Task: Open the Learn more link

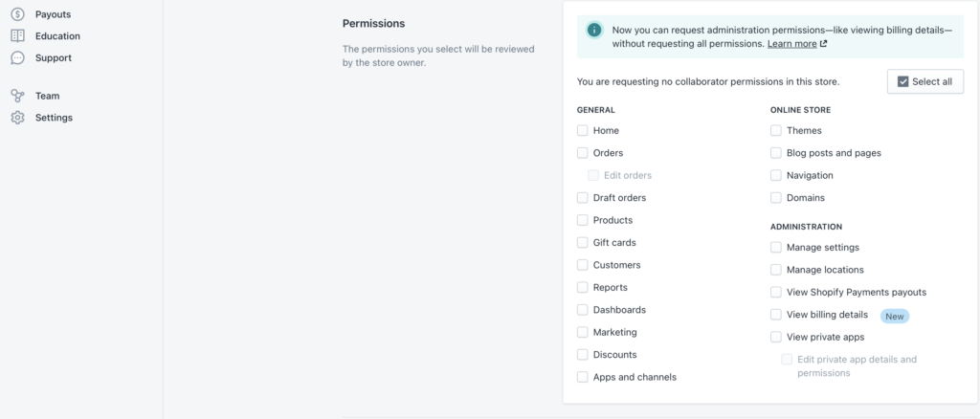Action: click(791, 44)
